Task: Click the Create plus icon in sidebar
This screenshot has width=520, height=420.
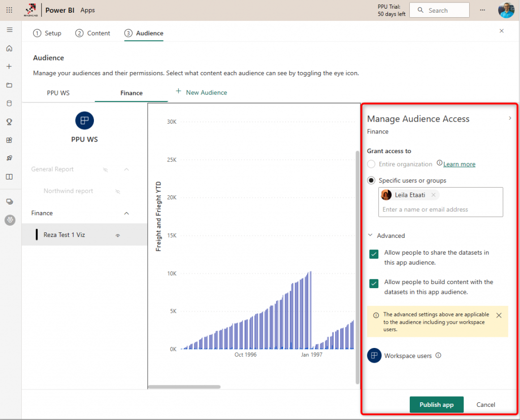Action: coord(9,66)
